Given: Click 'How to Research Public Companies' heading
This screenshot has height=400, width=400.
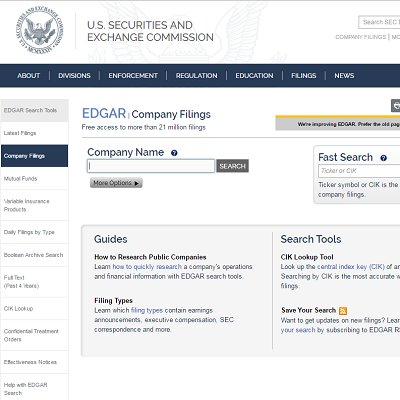Looking at the screenshot, I should pyautogui.click(x=150, y=257).
